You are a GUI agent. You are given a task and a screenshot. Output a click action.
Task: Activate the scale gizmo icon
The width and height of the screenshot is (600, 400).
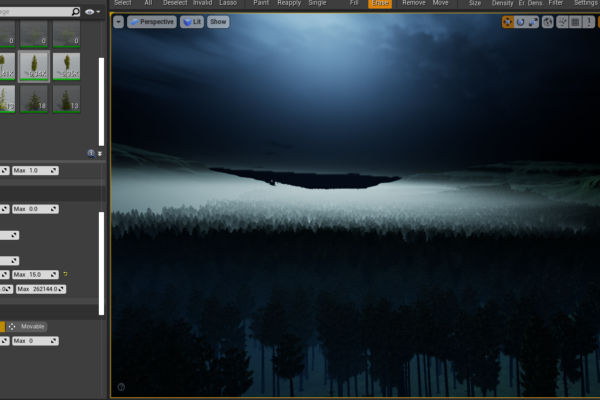tap(533, 22)
